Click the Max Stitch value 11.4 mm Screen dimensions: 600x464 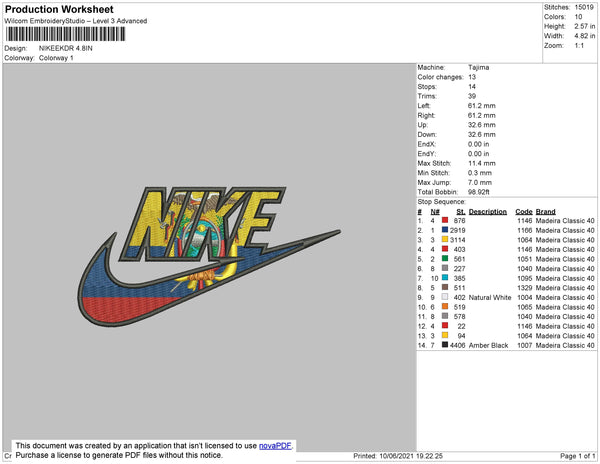pos(481,163)
